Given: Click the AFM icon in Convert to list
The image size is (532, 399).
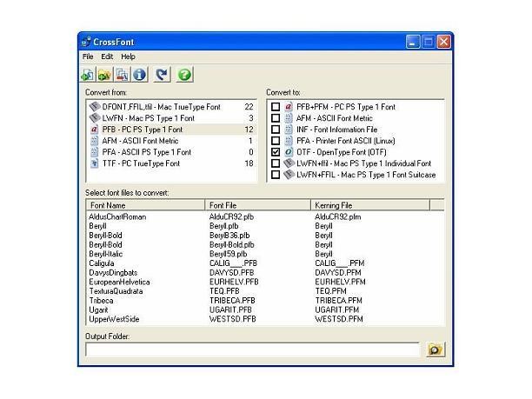Looking at the screenshot, I should (x=289, y=118).
